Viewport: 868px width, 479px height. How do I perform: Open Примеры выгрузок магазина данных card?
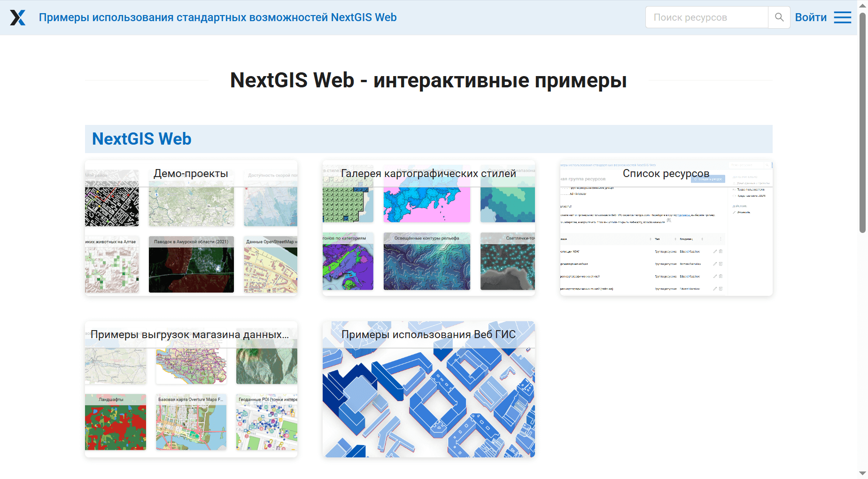click(190, 335)
